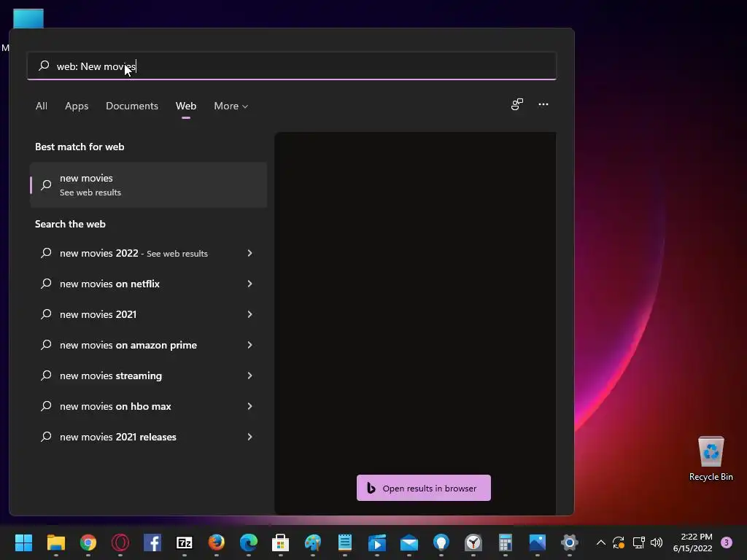This screenshot has width=747, height=560.
Task: Launch Google Chrome from taskbar
Action: click(88, 542)
